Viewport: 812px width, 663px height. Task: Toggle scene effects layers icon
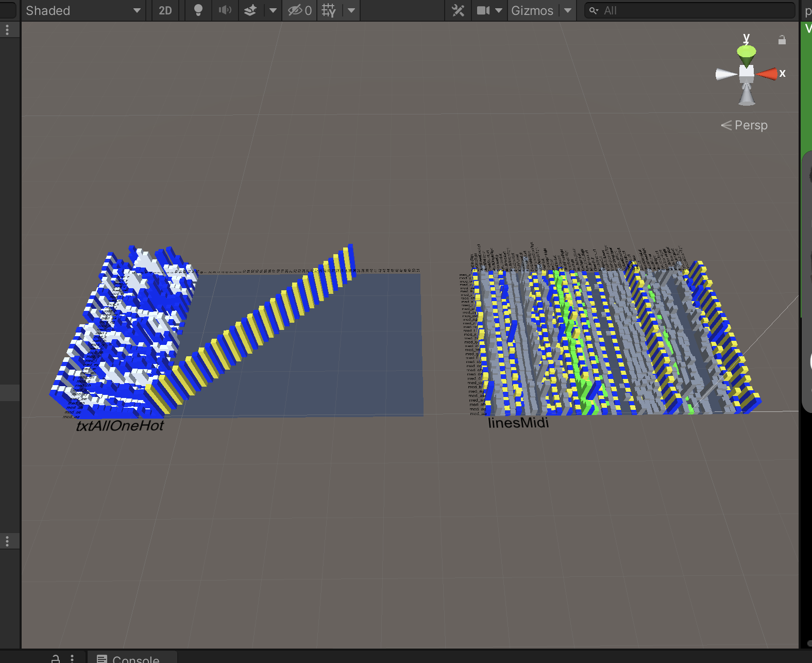[x=250, y=11]
